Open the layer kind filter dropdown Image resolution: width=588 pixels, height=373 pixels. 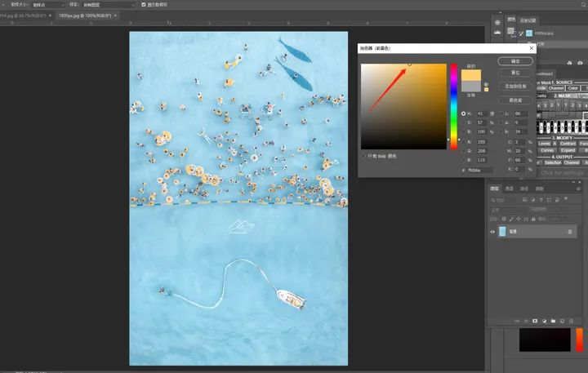(505, 200)
